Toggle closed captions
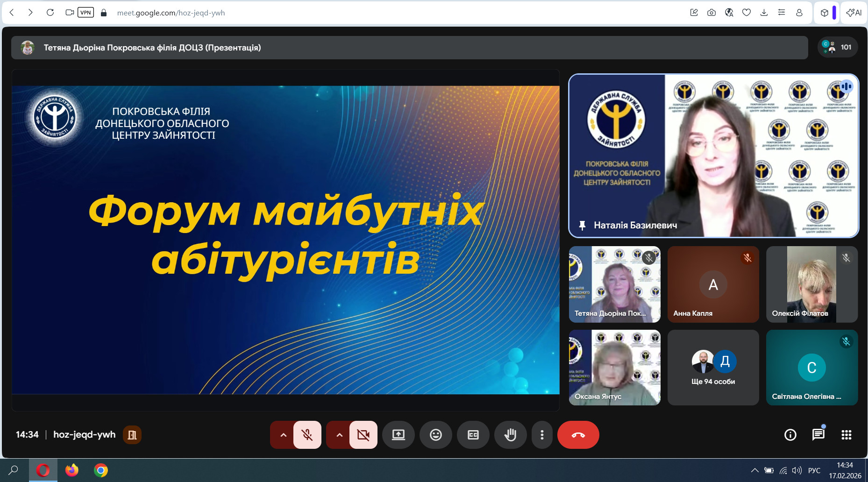 click(473, 435)
